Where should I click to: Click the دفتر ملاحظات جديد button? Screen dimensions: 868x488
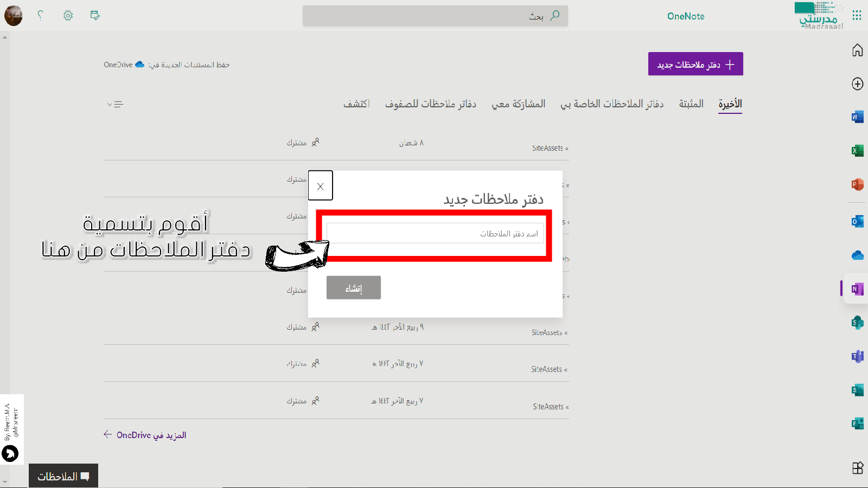point(695,64)
